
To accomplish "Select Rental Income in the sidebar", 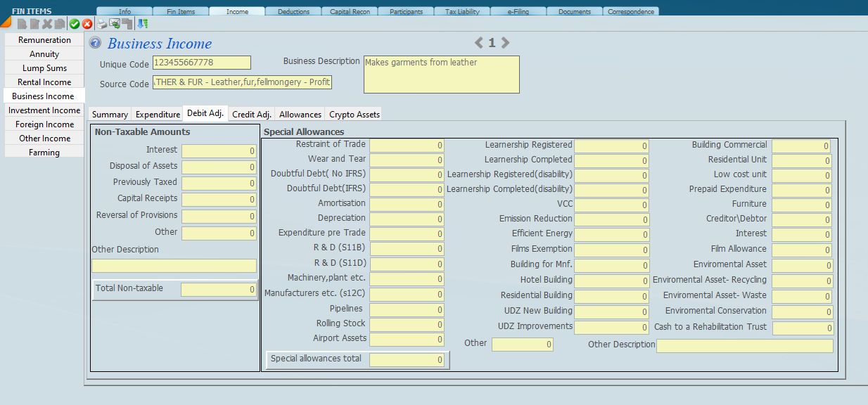I will 44,82.
